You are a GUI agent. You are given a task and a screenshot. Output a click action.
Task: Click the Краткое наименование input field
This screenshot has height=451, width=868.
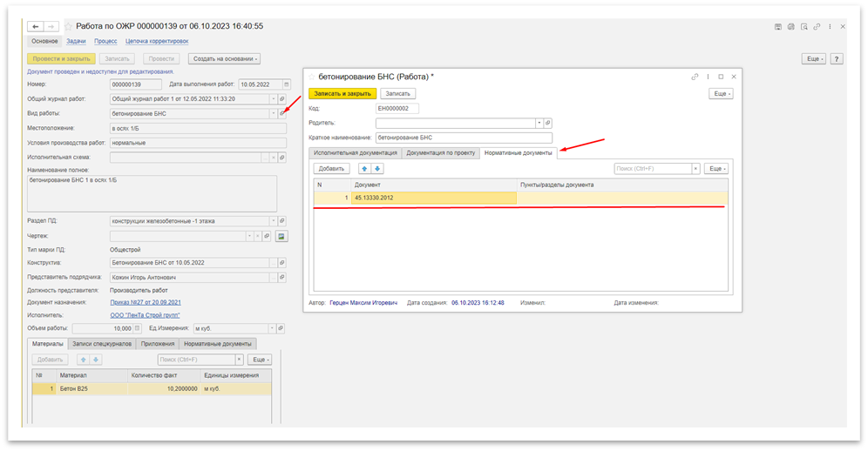pos(464,138)
